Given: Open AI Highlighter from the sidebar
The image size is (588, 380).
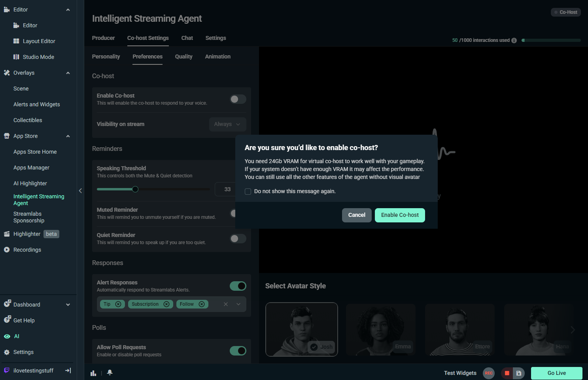Looking at the screenshot, I should click(x=30, y=183).
